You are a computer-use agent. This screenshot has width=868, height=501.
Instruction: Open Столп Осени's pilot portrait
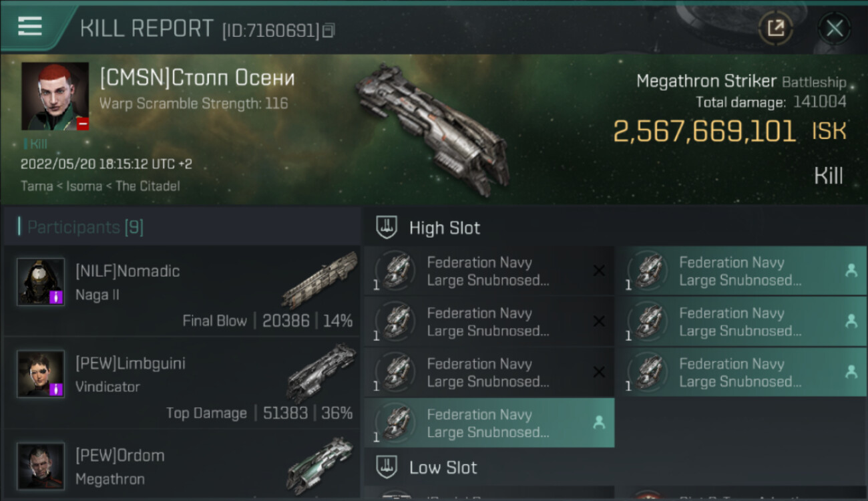55,96
